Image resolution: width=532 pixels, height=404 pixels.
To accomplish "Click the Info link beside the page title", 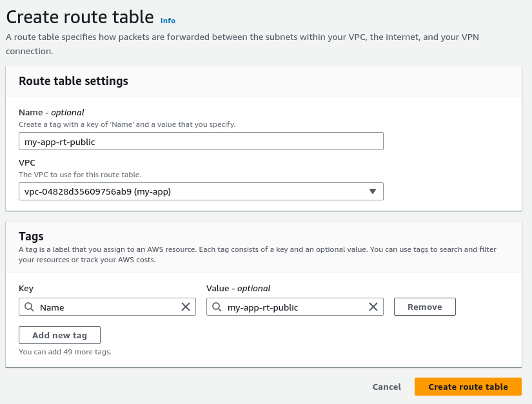I will pos(168,21).
